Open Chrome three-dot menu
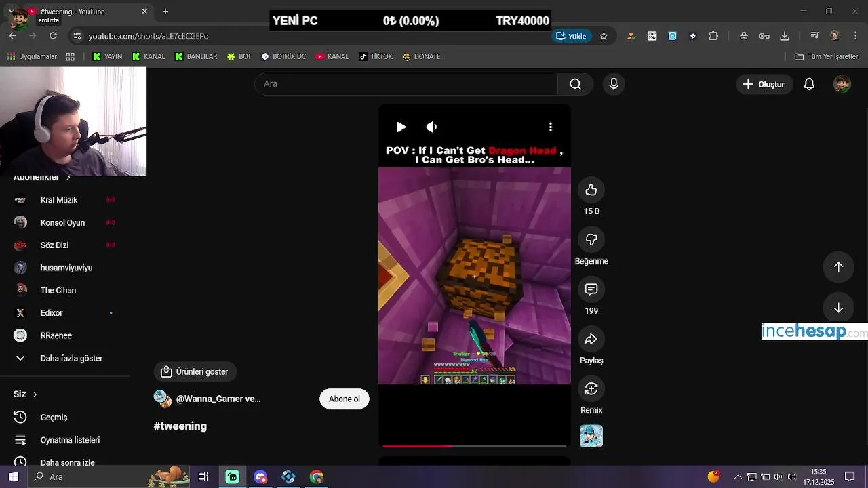This screenshot has height=488, width=868. tap(854, 36)
